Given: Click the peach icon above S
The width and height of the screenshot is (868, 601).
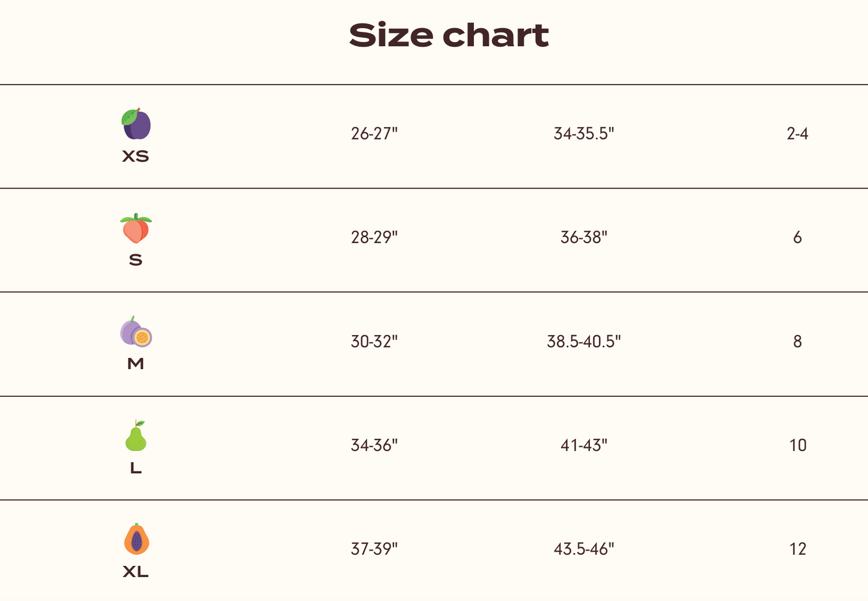Looking at the screenshot, I should [x=136, y=228].
